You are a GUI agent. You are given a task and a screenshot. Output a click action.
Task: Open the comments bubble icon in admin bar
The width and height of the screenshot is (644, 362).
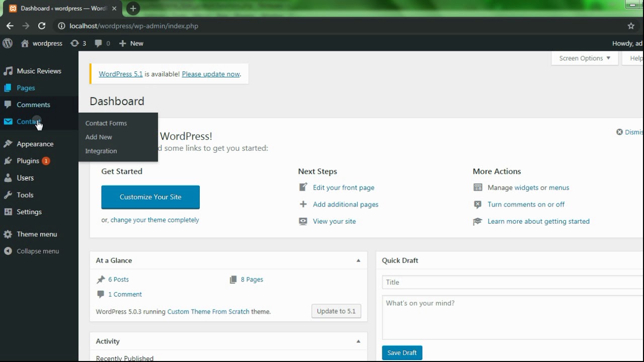click(99, 43)
